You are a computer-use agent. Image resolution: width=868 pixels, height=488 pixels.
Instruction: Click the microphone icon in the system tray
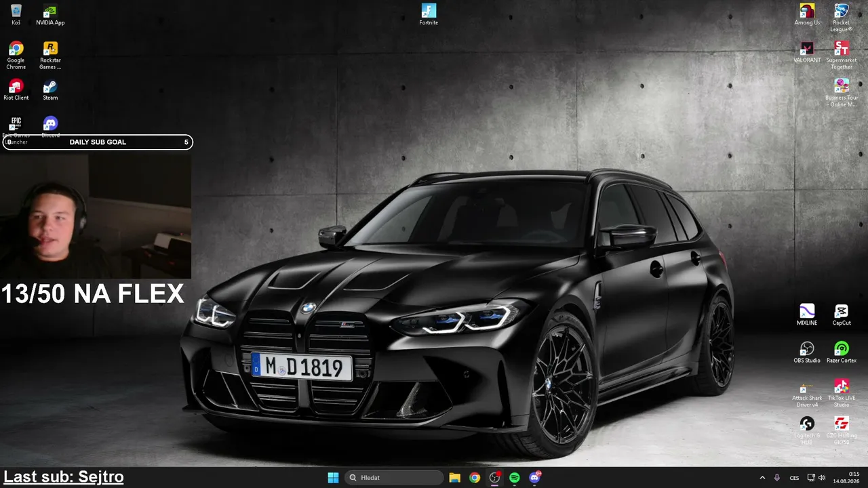point(777,478)
